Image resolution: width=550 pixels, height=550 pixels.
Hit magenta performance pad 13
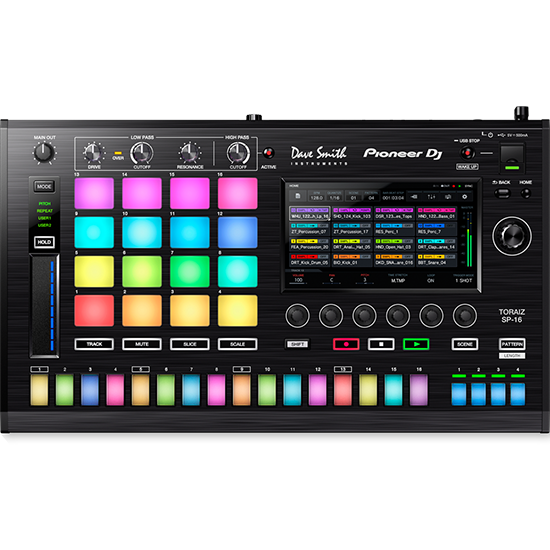coord(94,193)
